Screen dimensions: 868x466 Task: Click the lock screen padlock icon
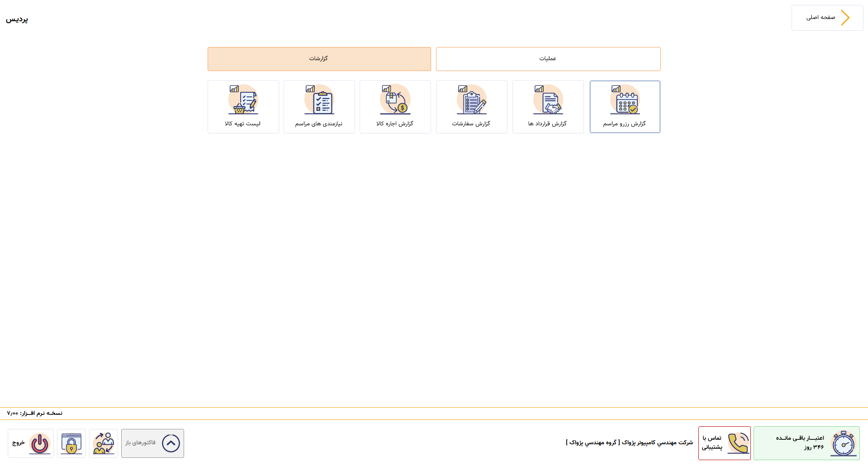71,443
